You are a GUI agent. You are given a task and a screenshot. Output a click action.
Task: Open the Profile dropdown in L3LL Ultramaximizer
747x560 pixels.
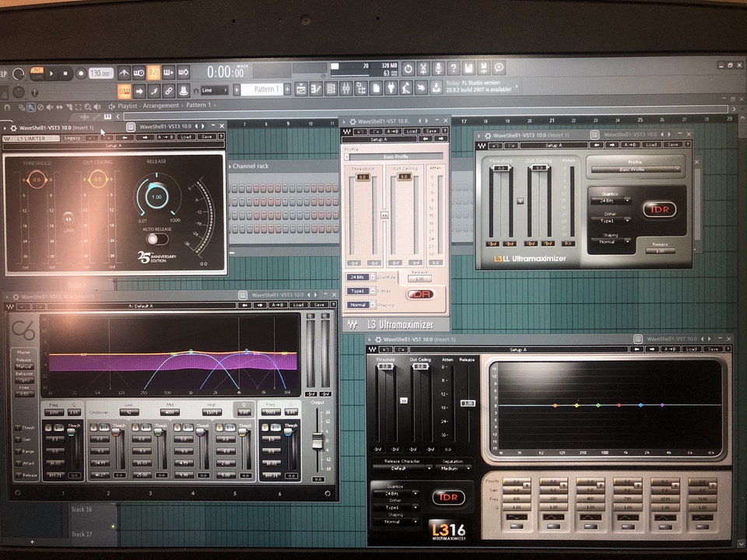click(x=636, y=170)
